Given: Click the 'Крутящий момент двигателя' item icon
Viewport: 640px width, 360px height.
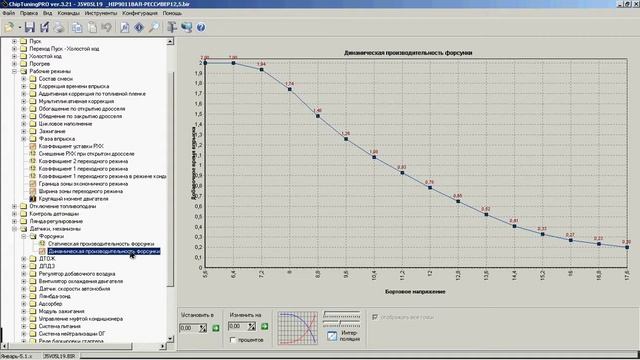Looking at the screenshot, I should (33, 199).
